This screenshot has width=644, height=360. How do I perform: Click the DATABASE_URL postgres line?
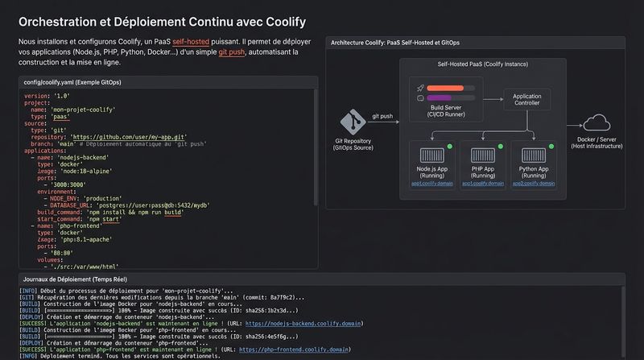point(127,205)
